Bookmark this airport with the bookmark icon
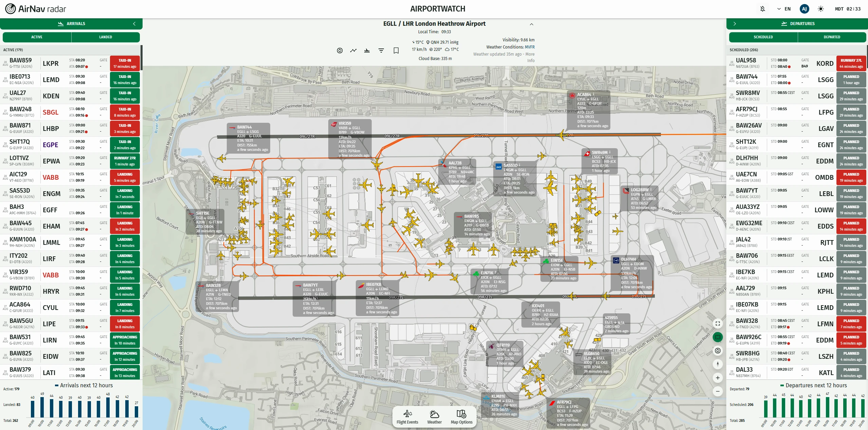Image resolution: width=868 pixels, height=430 pixels. coord(396,51)
